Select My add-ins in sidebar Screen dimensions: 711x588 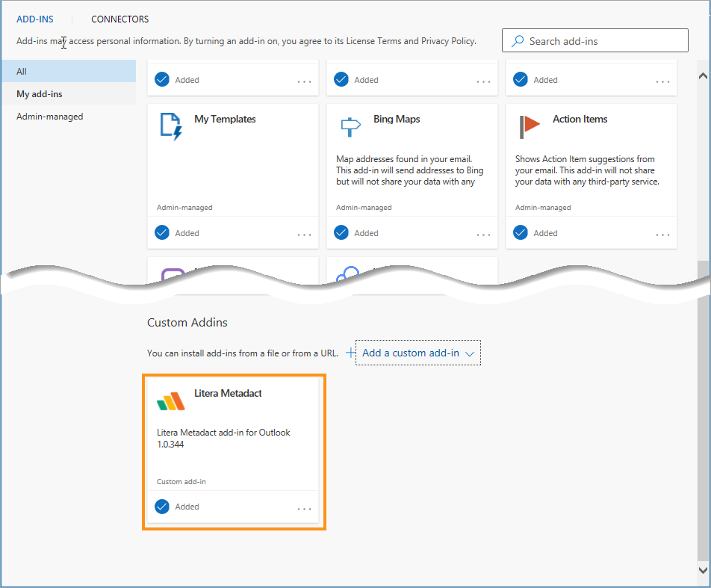[x=69, y=94]
